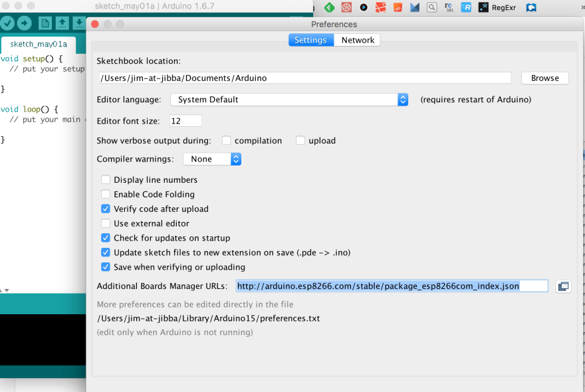Open the Editor language dropdown

click(x=289, y=100)
